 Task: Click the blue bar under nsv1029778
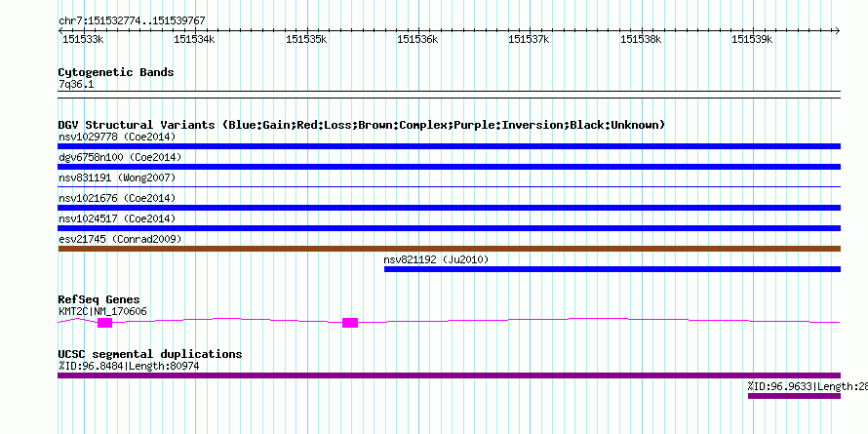click(x=449, y=146)
